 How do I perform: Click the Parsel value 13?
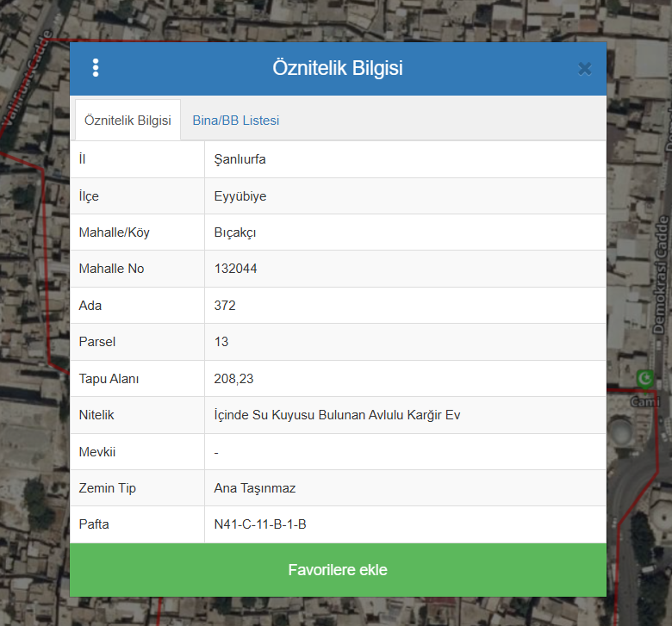221,342
